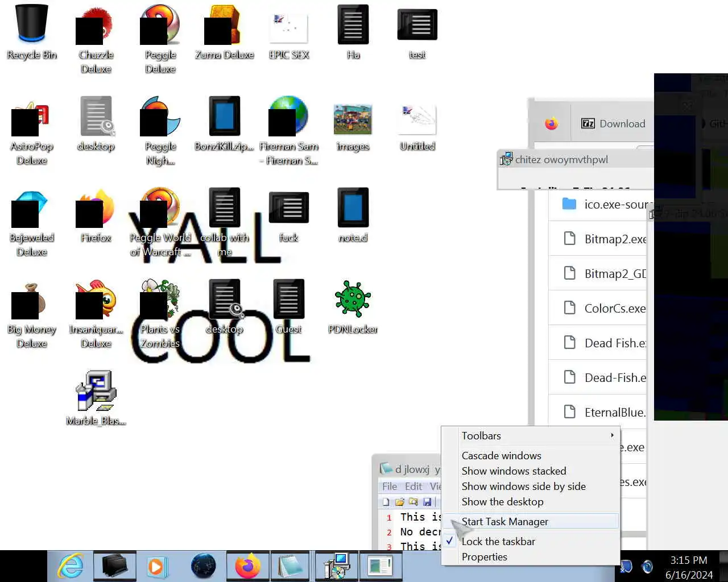Viewport: 728px width, 582px height.
Task: Focus the 'chitez owoymvthpwl' installer title bar
Action: (x=576, y=159)
